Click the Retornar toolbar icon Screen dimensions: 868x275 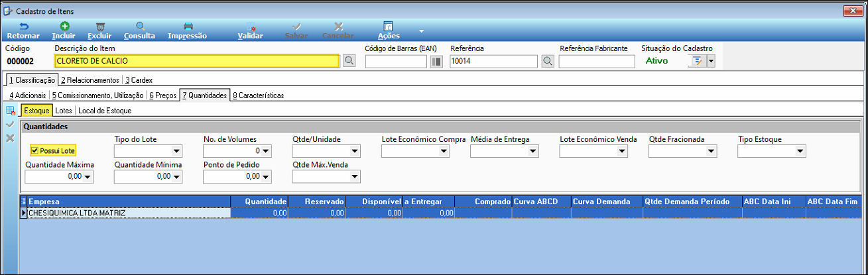click(23, 27)
